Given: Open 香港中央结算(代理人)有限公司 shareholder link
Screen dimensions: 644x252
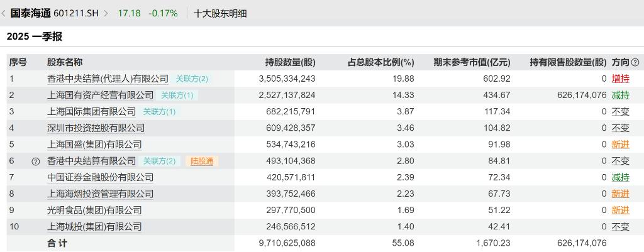Looking at the screenshot, I should [108, 79].
